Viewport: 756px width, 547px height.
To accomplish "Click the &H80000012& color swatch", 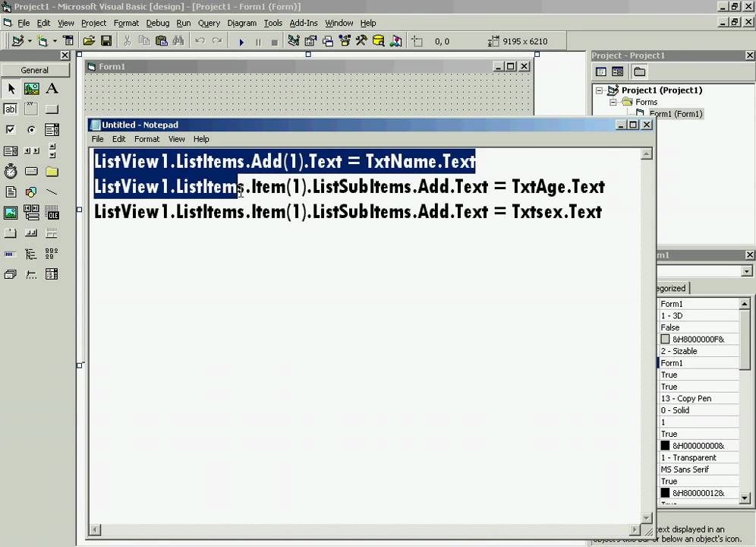I will (665, 493).
